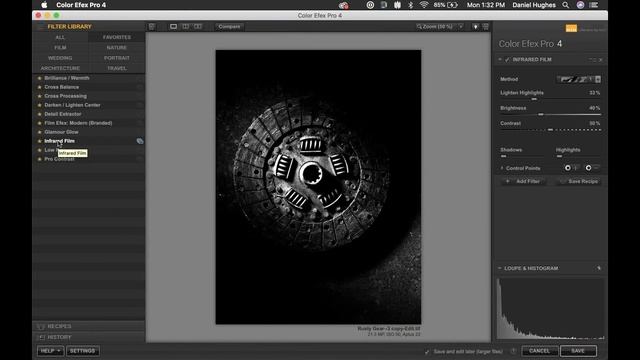Open presets icon on Infrared Film row

click(140, 141)
